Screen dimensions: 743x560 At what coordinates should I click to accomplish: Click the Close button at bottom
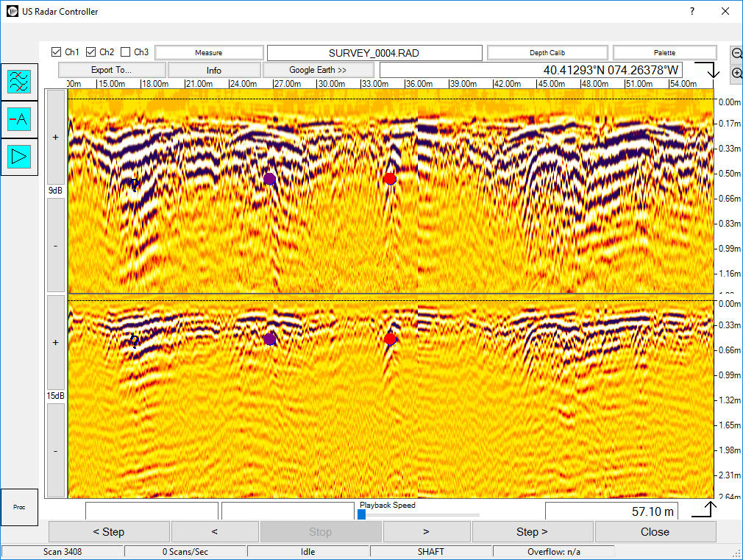tap(655, 532)
